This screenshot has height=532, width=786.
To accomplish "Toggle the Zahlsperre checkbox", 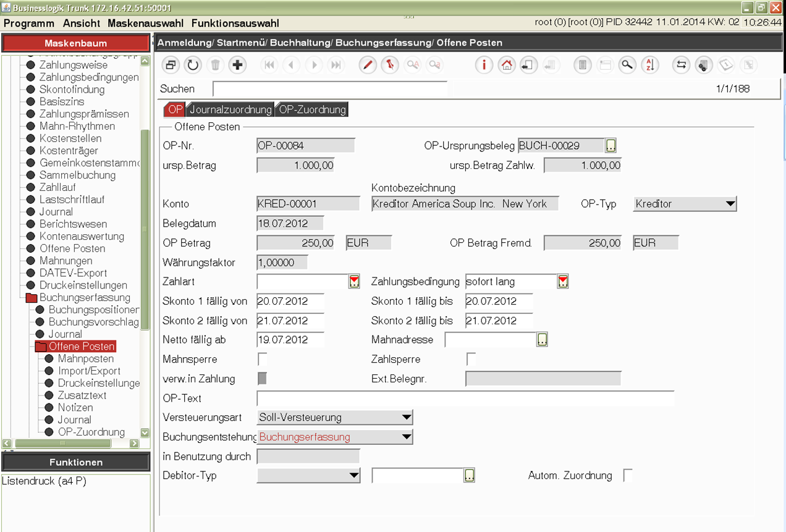I will 471,358.
